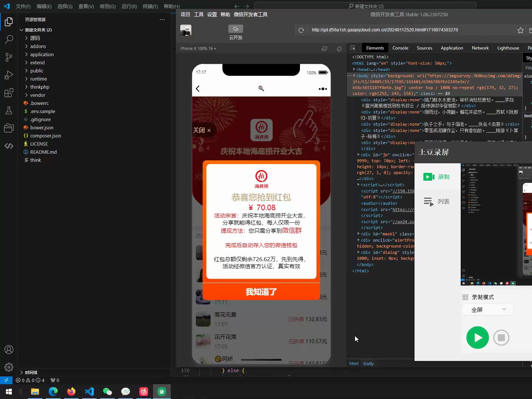Open the Run and Debug view
The height and width of the screenshot is (399, 532).
pos(9,75)
